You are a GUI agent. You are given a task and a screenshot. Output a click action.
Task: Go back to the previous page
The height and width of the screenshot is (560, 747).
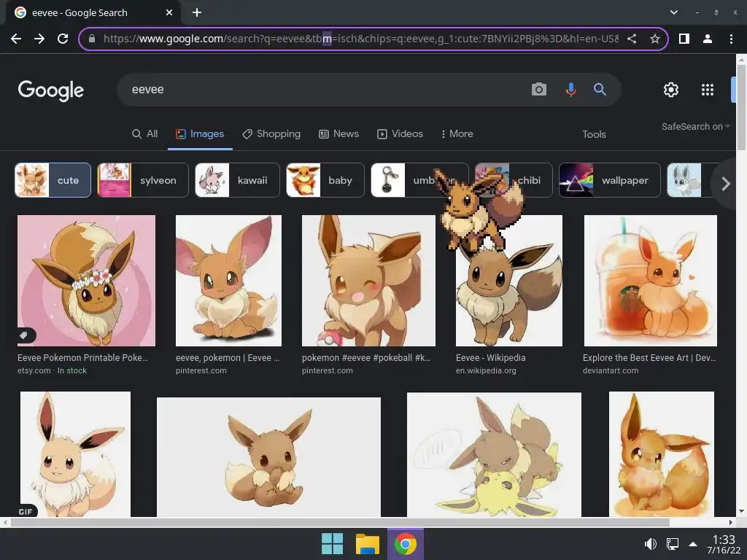[16, 39]
